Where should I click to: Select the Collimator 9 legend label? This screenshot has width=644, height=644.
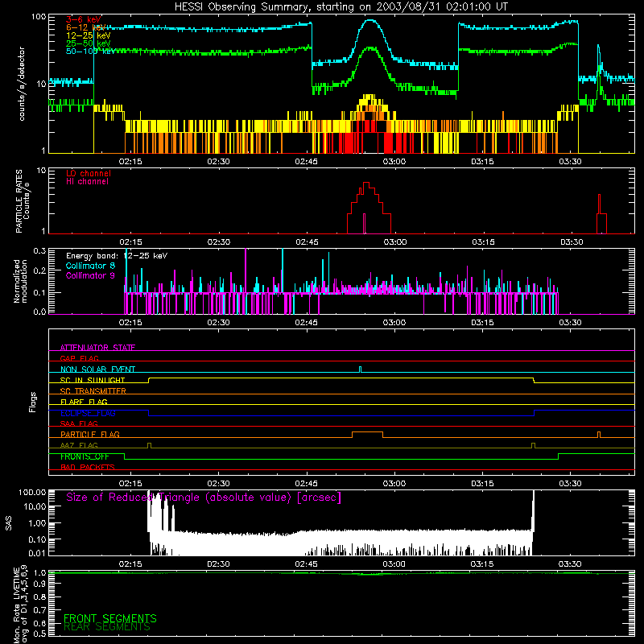pos(90,275)
